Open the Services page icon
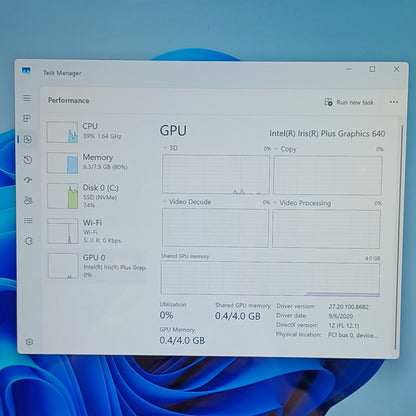 coord(29,241)
